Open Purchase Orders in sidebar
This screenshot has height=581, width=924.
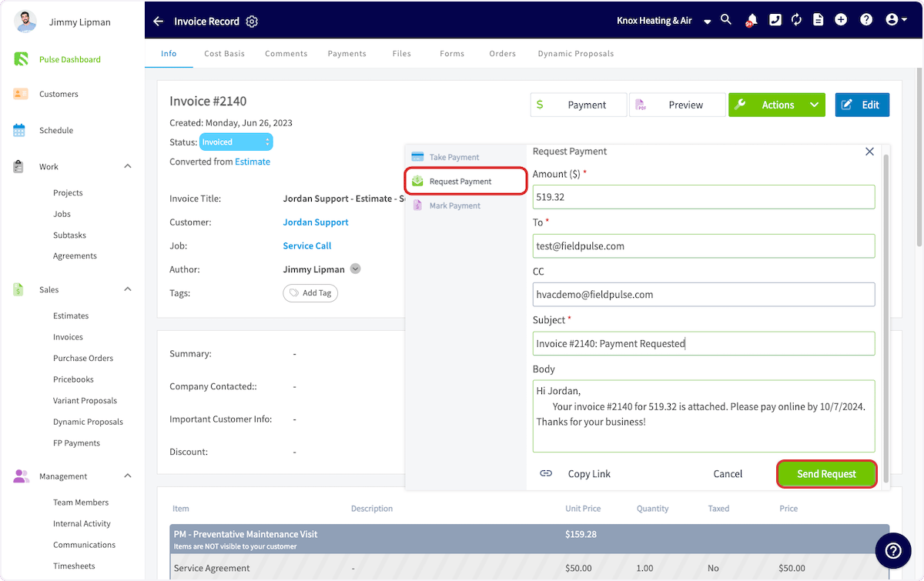pos(83,358)
